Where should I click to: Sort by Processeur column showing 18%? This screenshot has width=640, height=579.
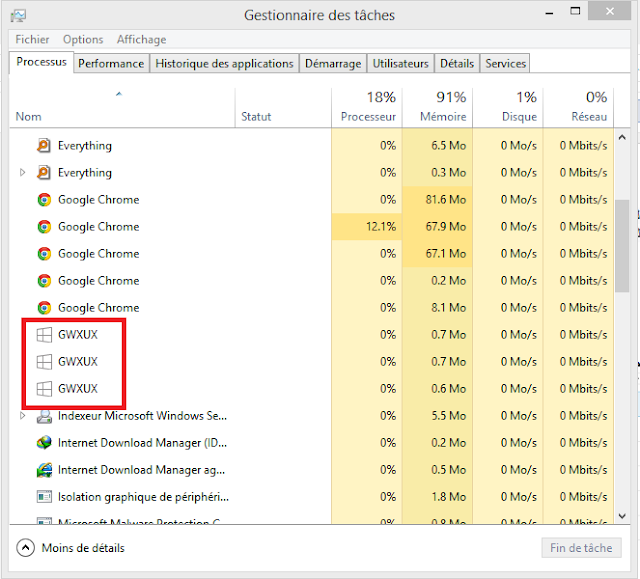click(367, 108)
